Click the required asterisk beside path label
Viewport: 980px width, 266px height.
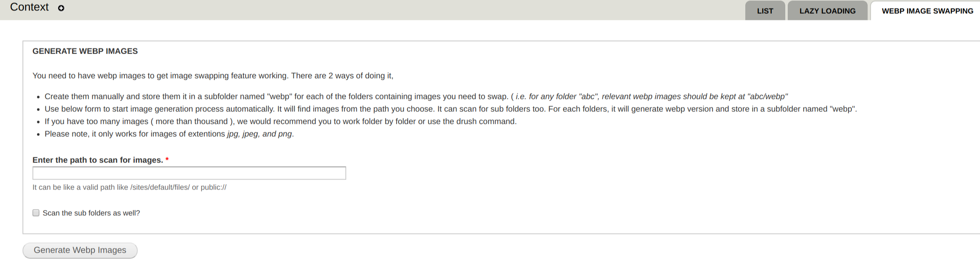click(x=167, y=160)
